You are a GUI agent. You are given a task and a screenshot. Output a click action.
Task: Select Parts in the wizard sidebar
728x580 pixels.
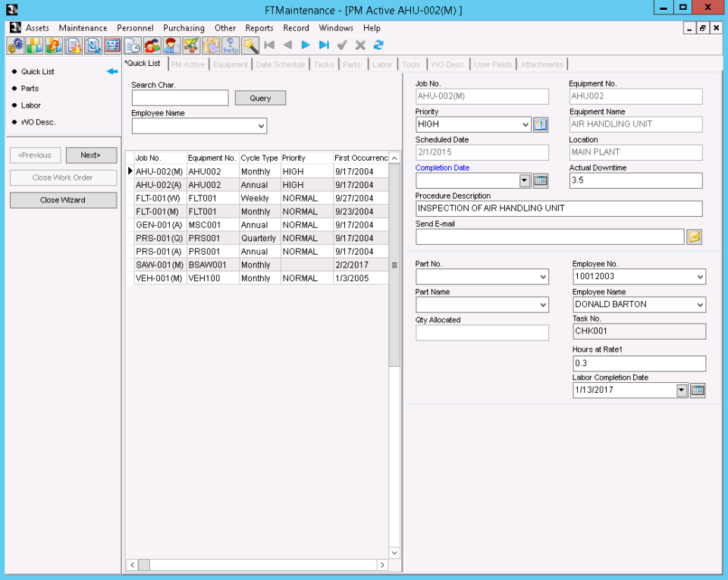pos(30,88)
